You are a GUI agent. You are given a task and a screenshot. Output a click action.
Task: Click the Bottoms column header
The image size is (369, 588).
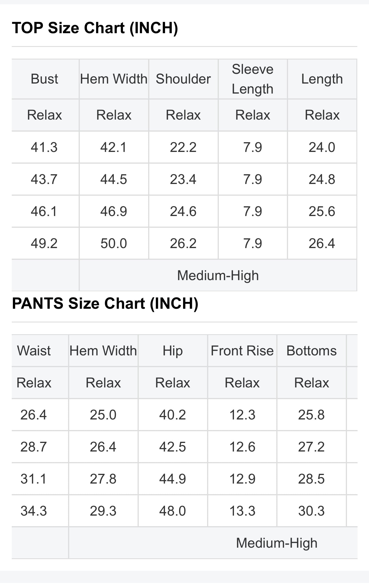[312, 351]
